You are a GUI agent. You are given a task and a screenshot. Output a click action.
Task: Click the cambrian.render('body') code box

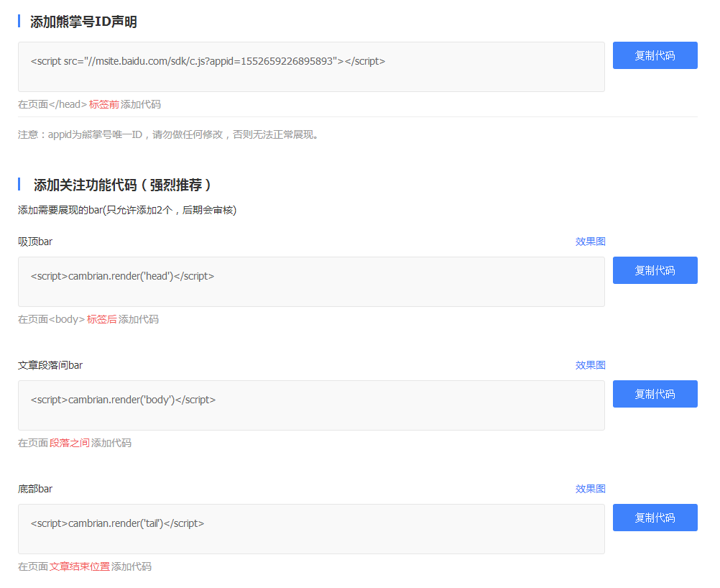click(x=311, y=405)
